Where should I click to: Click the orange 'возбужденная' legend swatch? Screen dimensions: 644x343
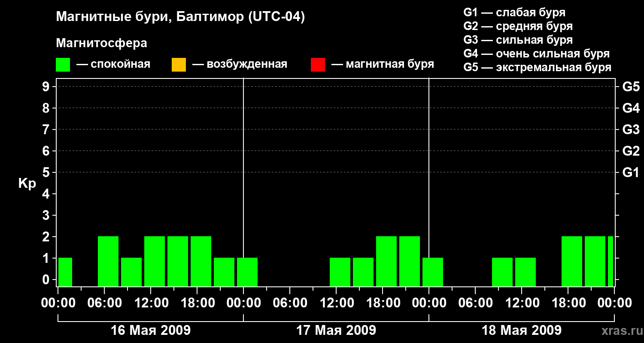coord(179,65)
